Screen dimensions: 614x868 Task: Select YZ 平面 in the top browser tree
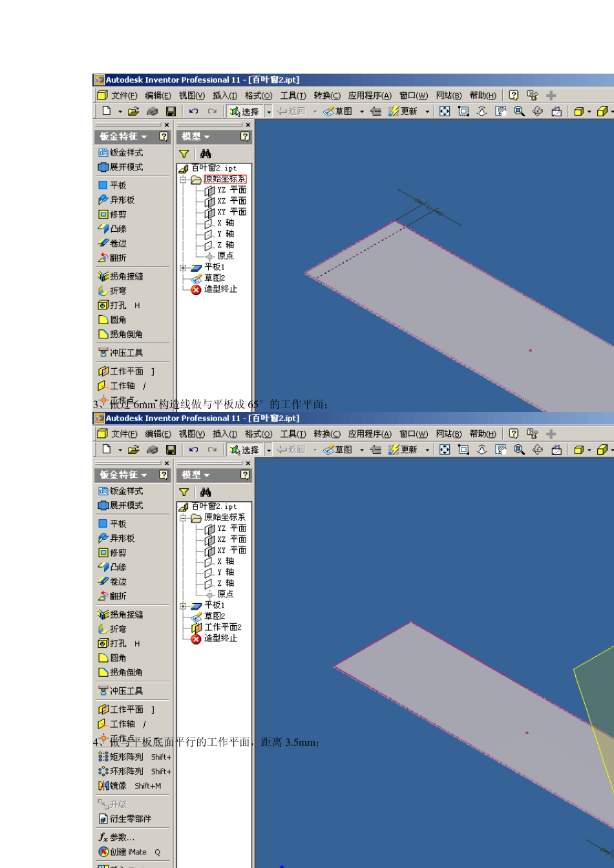(x=226, y=190)
